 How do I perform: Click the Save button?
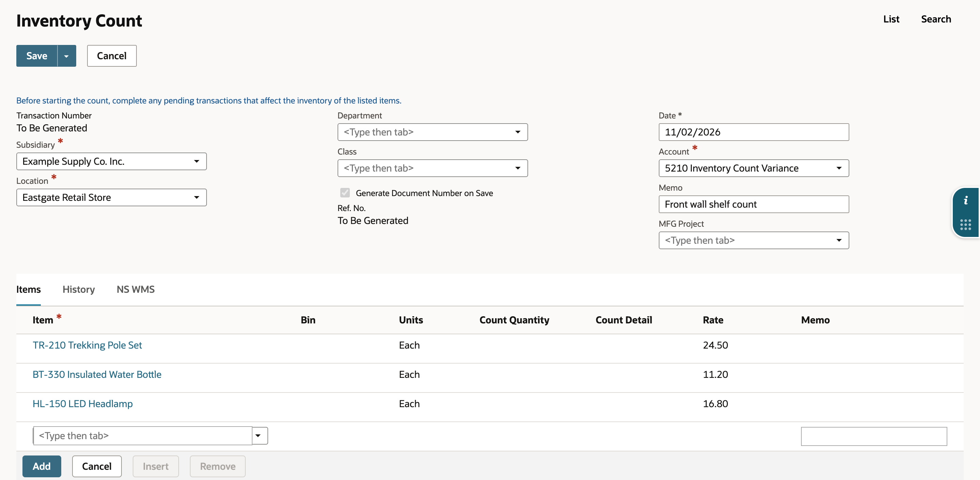(x=37, y=56)
